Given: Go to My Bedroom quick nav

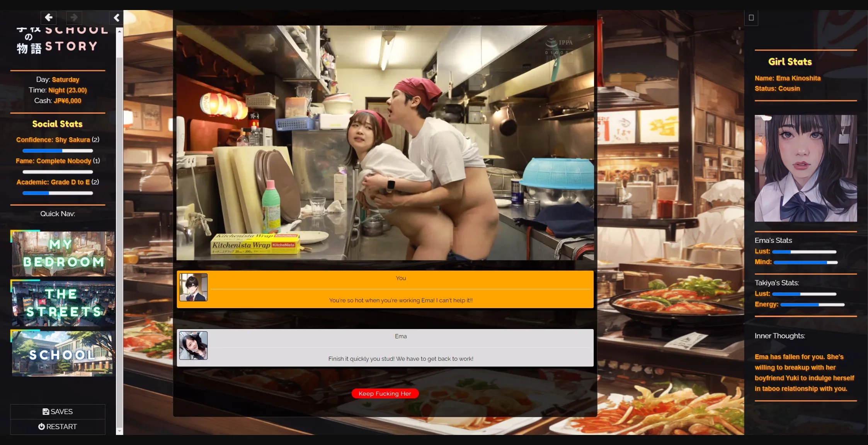Looking at the screenshot, I should (63, 254).
